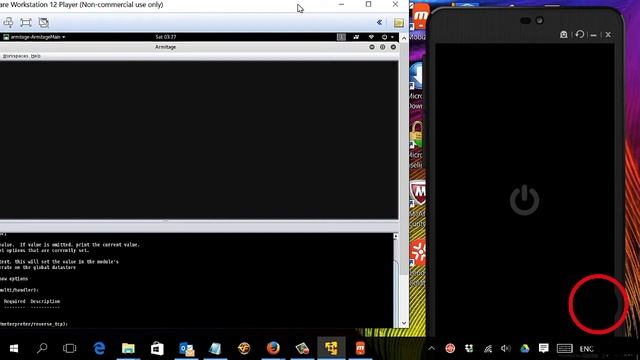Enter full screen mode from VMware toolbar
The image size is (640, 360).
[26, 22]
